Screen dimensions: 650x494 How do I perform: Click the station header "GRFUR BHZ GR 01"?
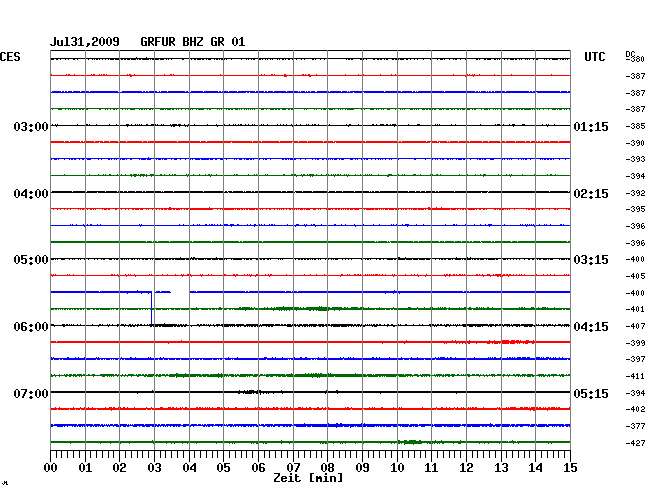click(193, 42)
